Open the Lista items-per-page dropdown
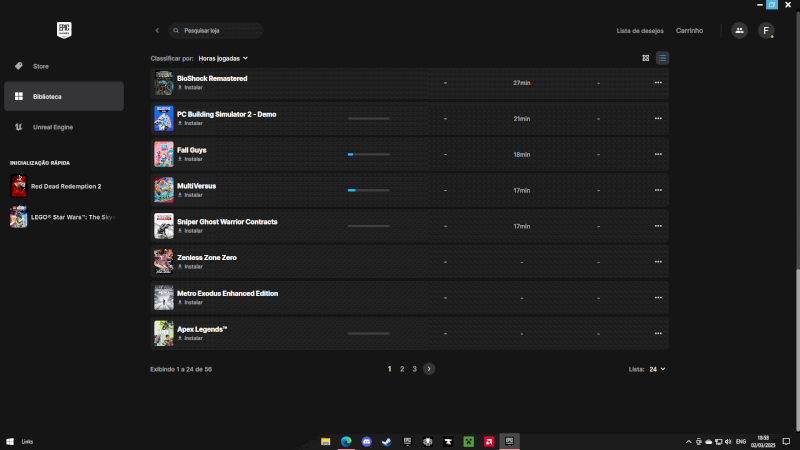The width and height of the screenshot is (800, 450). pos(656,369)
